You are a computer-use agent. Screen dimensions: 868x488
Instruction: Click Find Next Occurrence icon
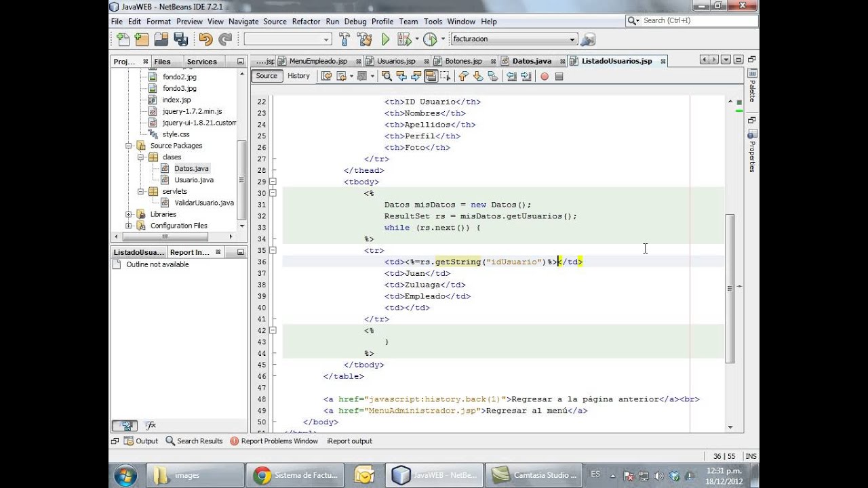(x=416, y=77)
